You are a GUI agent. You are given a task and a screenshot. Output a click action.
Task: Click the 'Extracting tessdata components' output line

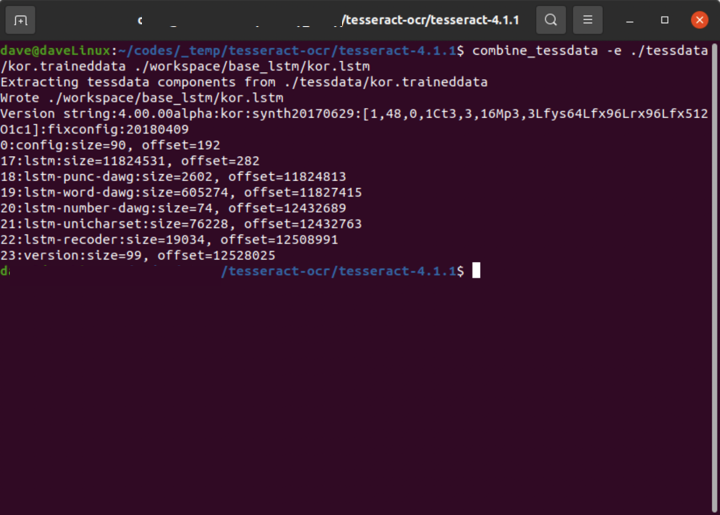[x=244, y=82]
